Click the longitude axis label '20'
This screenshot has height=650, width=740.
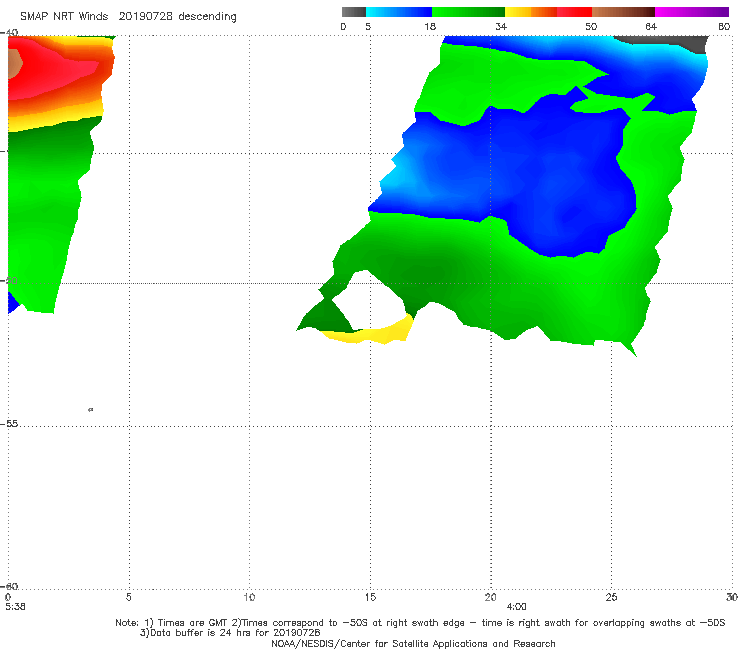[490, 598]
